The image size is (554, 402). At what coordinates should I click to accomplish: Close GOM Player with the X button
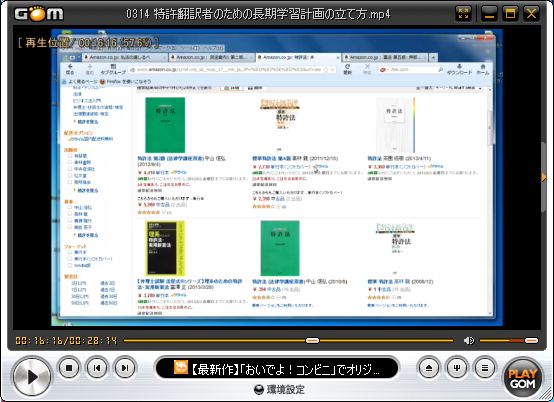click(531, 14)
